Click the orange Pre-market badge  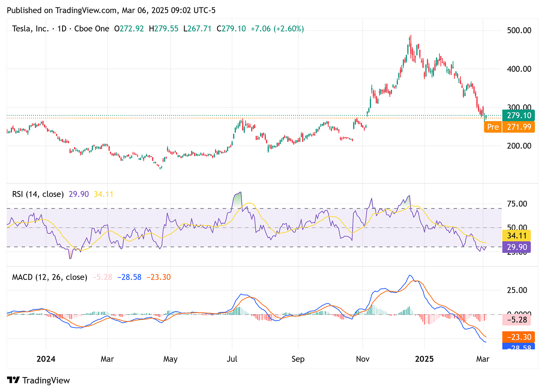tap(493, 127)
